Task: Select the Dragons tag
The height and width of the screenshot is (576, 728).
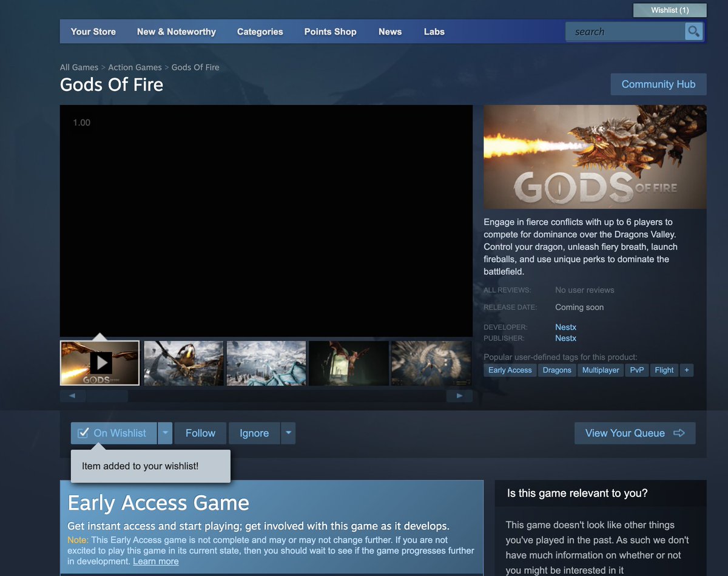Action: pos(557,370)
